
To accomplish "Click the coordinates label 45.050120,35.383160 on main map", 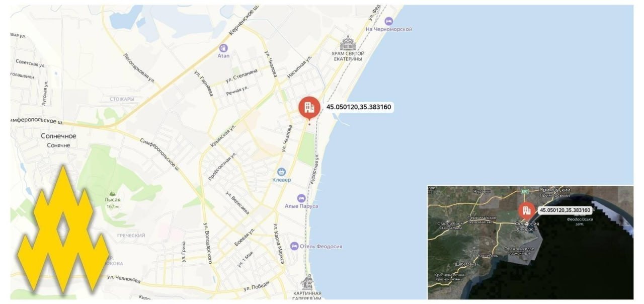I will click(359, 107).
